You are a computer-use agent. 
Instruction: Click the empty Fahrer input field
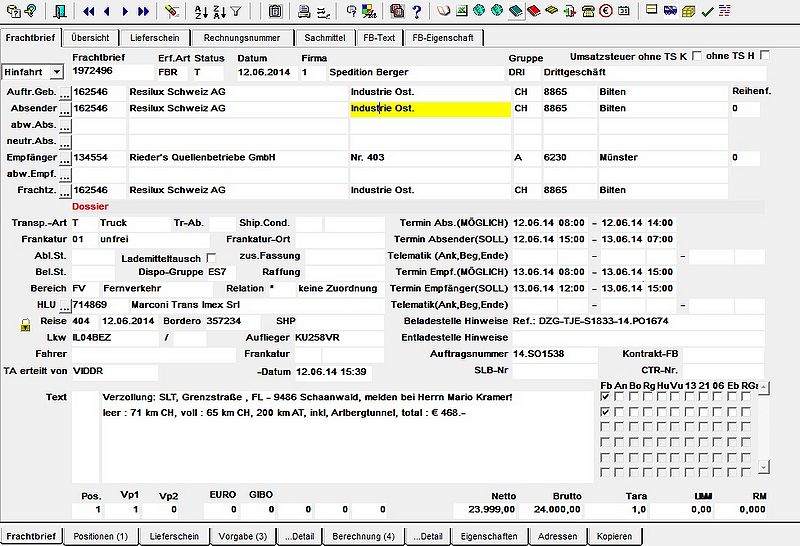[154, 355]
